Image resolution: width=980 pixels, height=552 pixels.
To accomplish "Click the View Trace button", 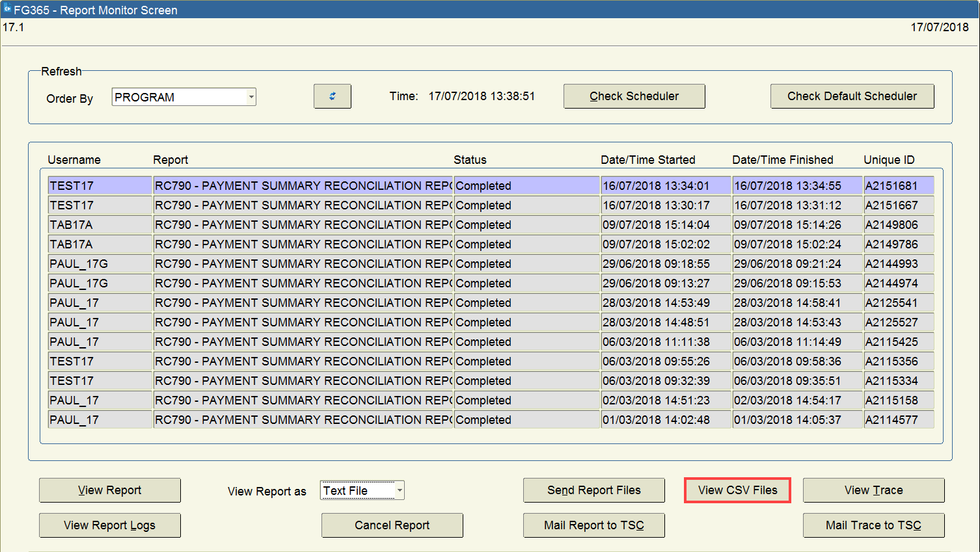I will coord(873,490).
